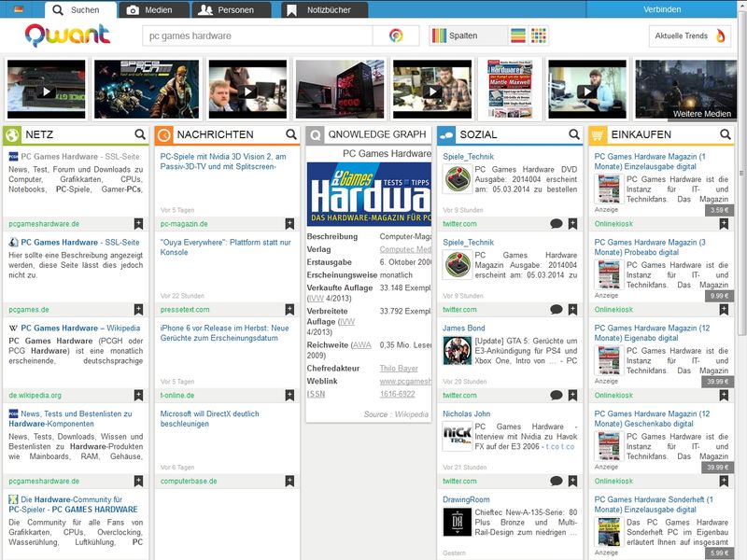
Task: Bookmark the pcgameshardware.de result with the plus icon
Action: point(138,224)
